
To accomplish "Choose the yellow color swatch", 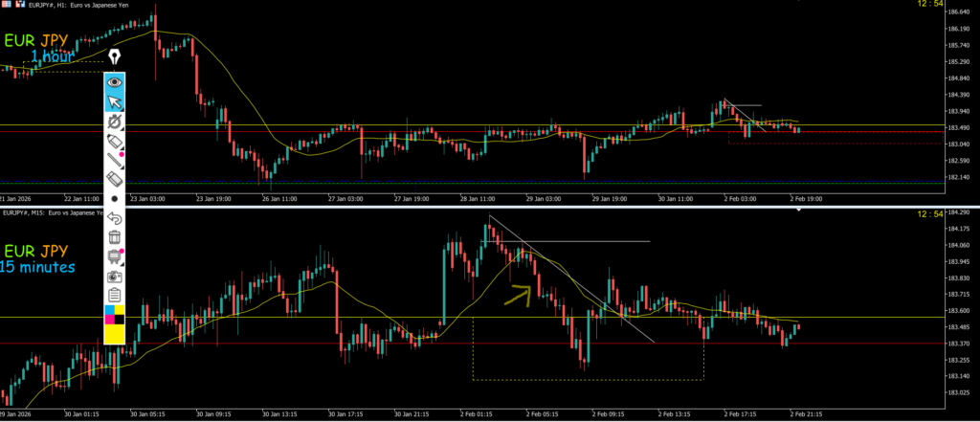I will 115,333.
